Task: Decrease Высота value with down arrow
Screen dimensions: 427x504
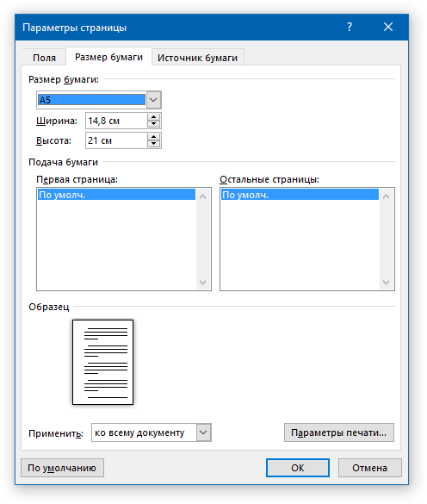Action: pyautogui.click(x=153, y=144)
